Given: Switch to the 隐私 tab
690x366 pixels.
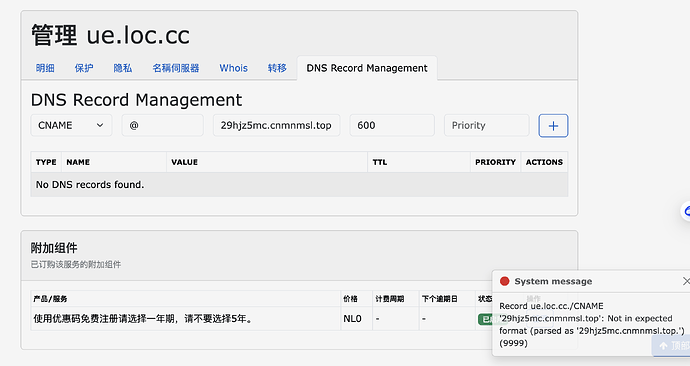Looking at the screenshot, I should [x=122, y=68].
